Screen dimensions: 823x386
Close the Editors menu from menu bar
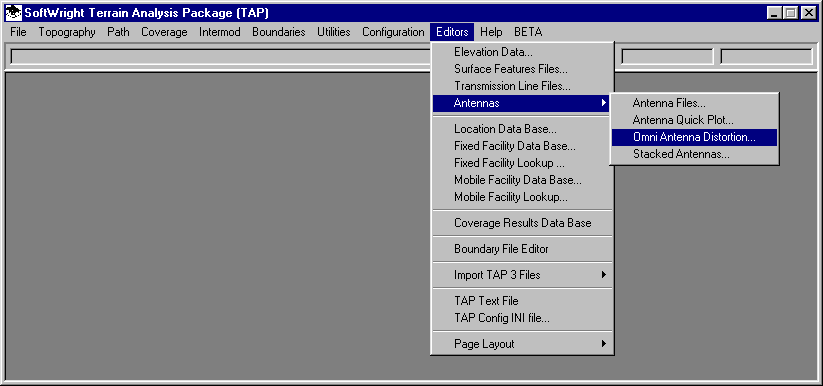tap(452, 32)
